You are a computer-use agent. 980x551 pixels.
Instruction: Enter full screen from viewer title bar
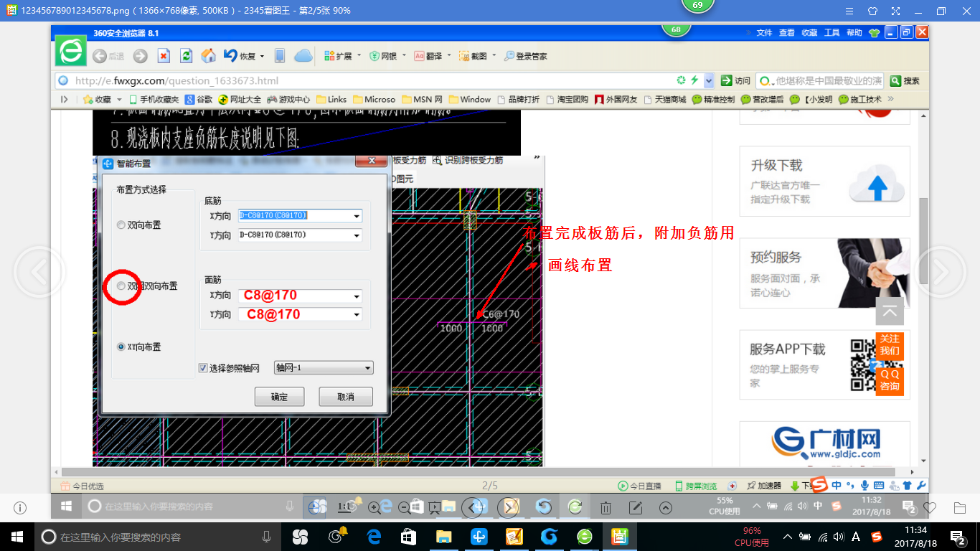pos(895,11)
